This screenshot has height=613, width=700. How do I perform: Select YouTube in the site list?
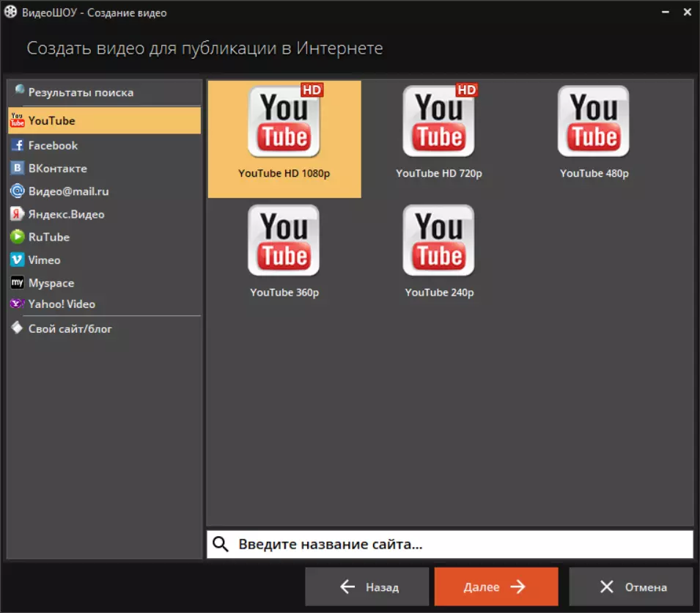pos(105,120)
